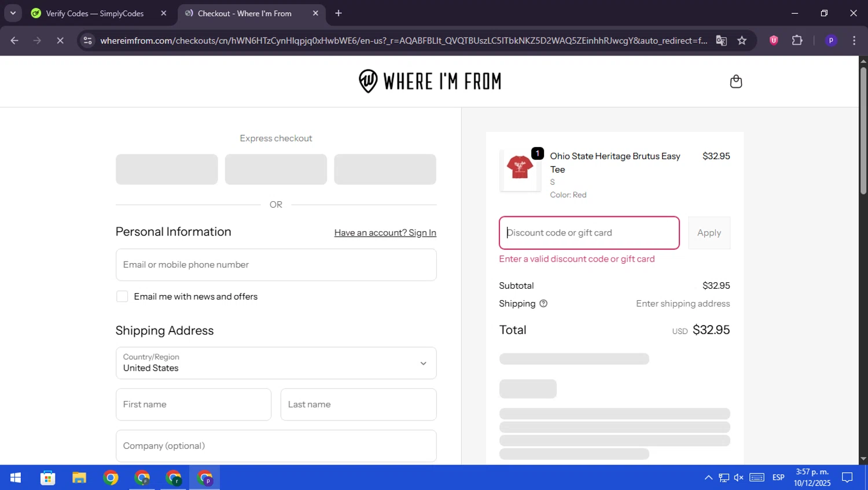Click the Color: Red product label
The height and width of the screenshot is (490, 868).
point(568,195)
